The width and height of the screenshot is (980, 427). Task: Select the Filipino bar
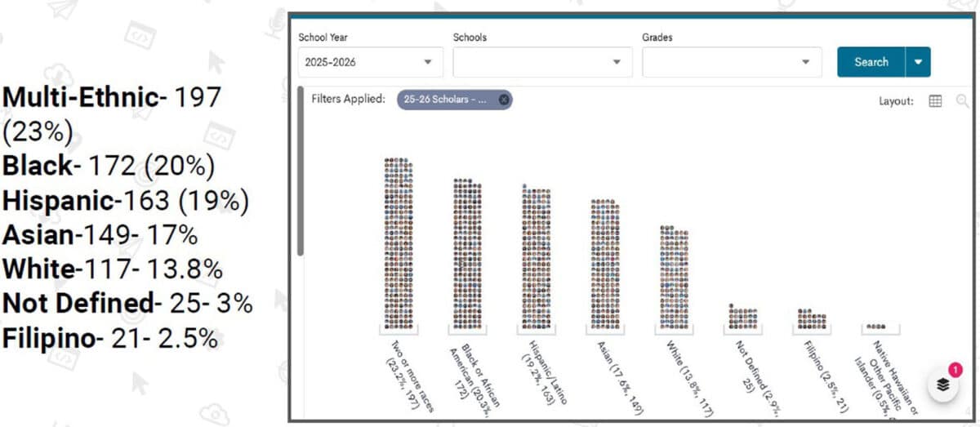point(813,319)
